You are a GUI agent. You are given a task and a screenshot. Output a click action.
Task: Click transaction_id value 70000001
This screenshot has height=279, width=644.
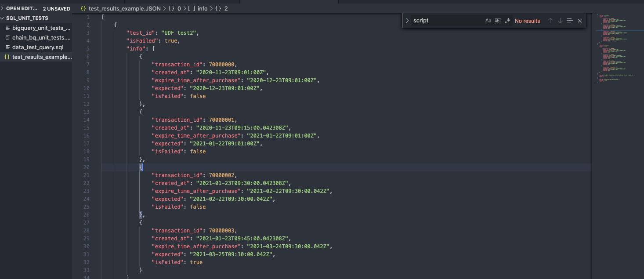221,120
